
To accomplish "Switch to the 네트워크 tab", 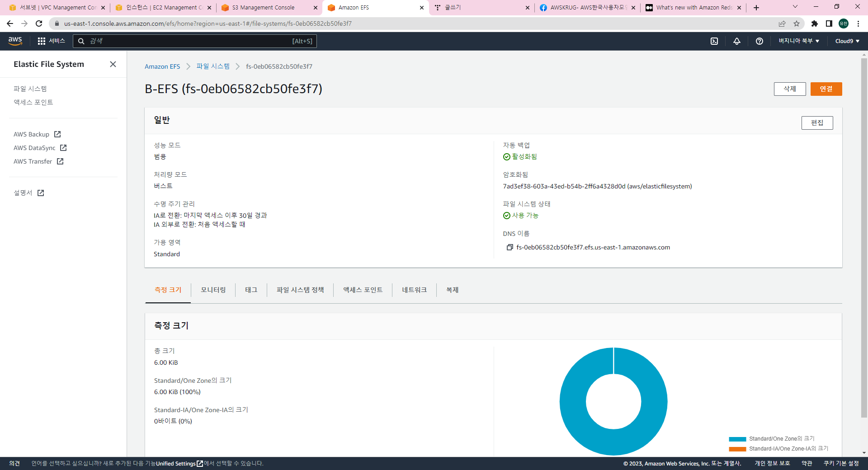I will (415, 290).
